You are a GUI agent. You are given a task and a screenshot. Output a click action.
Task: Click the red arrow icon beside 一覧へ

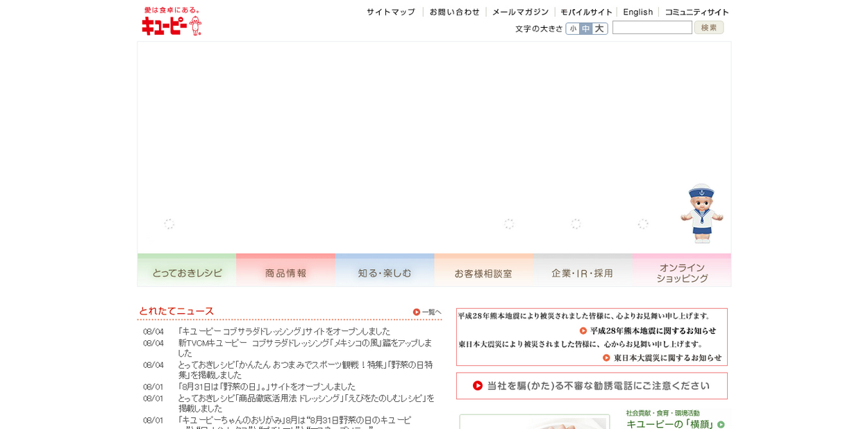click(417, 312)
